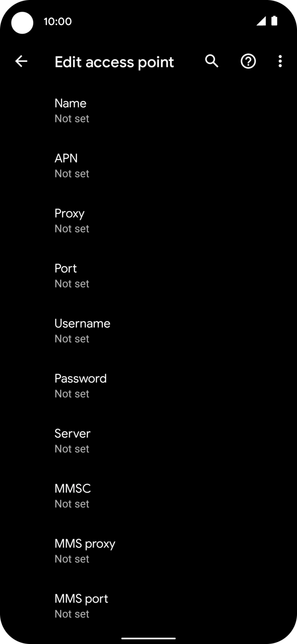Tap 'Not set' under Name
The height and width of the screenshot is (644, 297).
(x=72, y=119)
